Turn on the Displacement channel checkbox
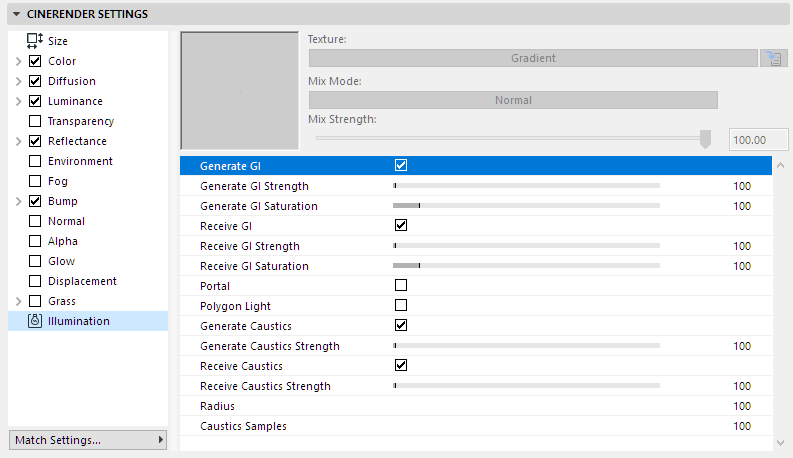The width and height of the screenshot is (793, 458). [35, 281]
